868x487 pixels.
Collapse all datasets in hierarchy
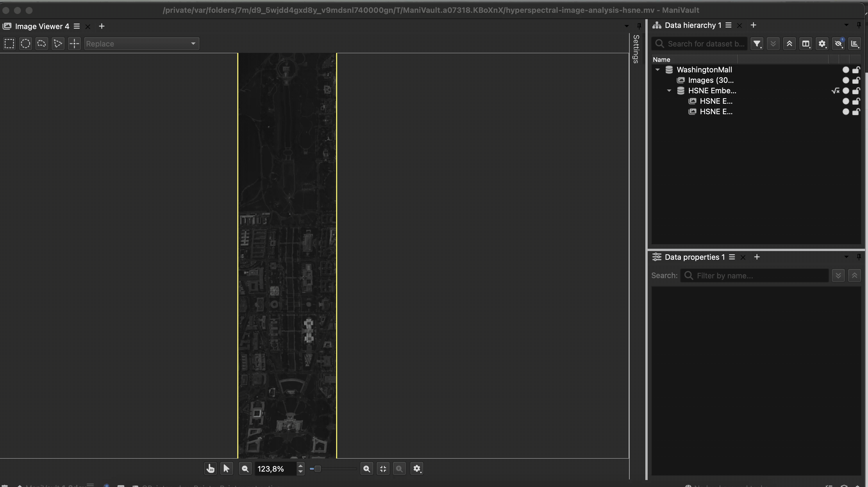coord(790,44)
